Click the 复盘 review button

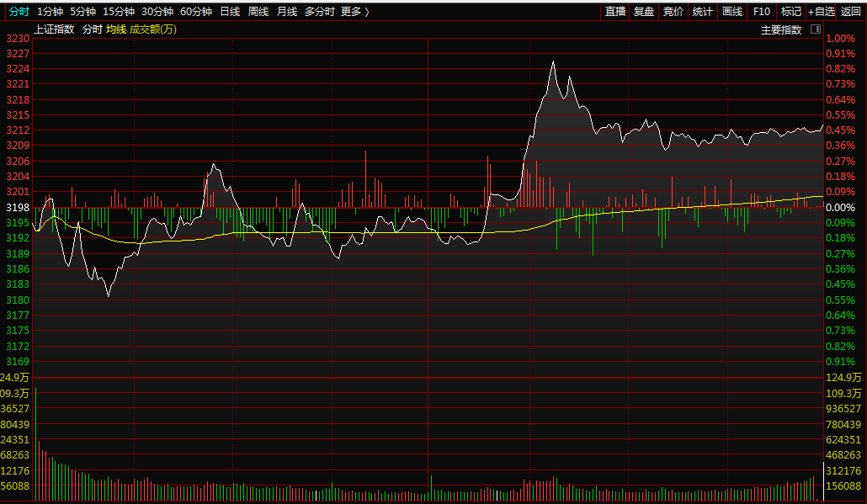[644, 12]
